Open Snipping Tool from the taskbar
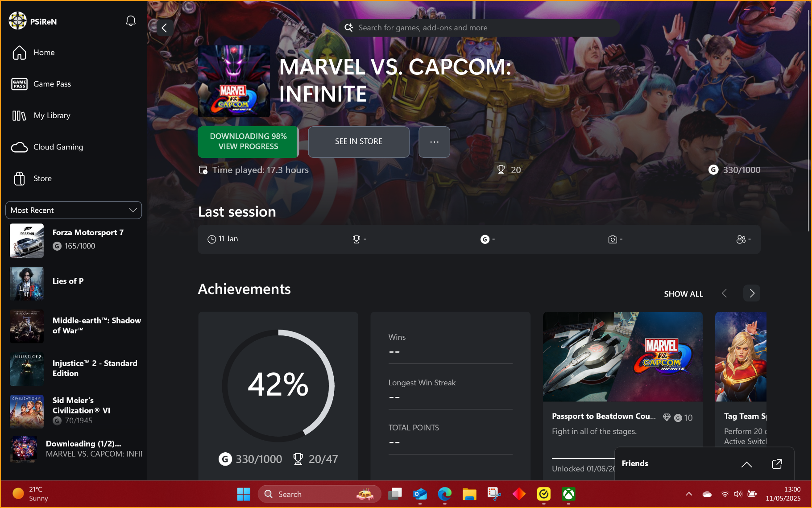The width and height of the screenshot is (812, 508). tap(494, 494)
